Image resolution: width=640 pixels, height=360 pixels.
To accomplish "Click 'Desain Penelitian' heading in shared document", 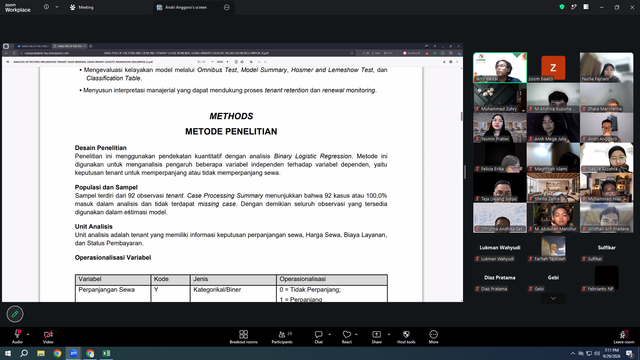I will (100, 148).
